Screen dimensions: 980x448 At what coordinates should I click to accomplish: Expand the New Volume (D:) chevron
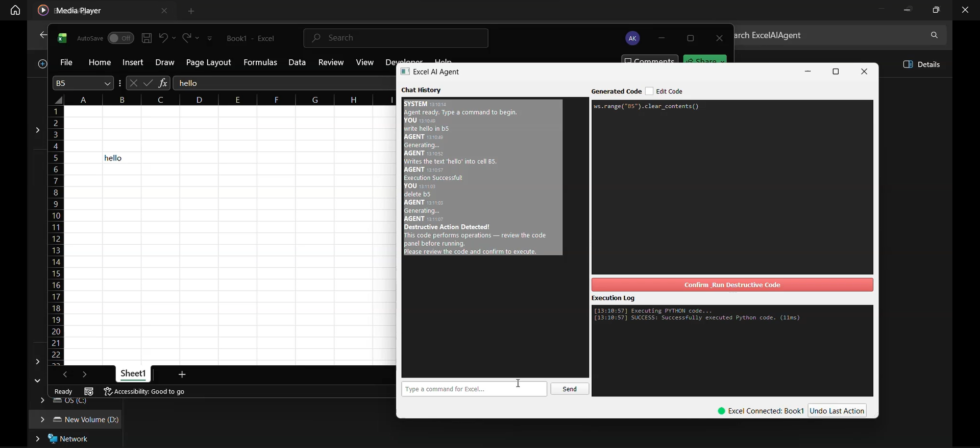pyautogui.click(x=42, y=419)
